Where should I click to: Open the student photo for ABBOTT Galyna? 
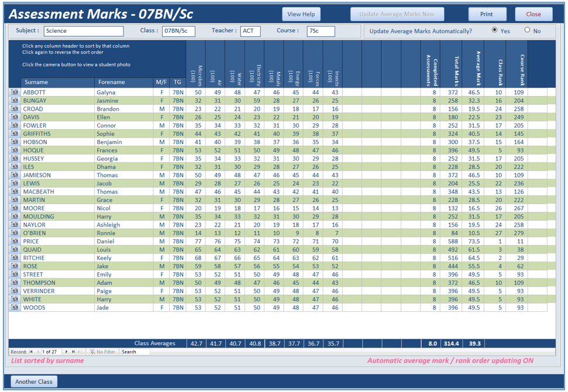pos(15,92)
